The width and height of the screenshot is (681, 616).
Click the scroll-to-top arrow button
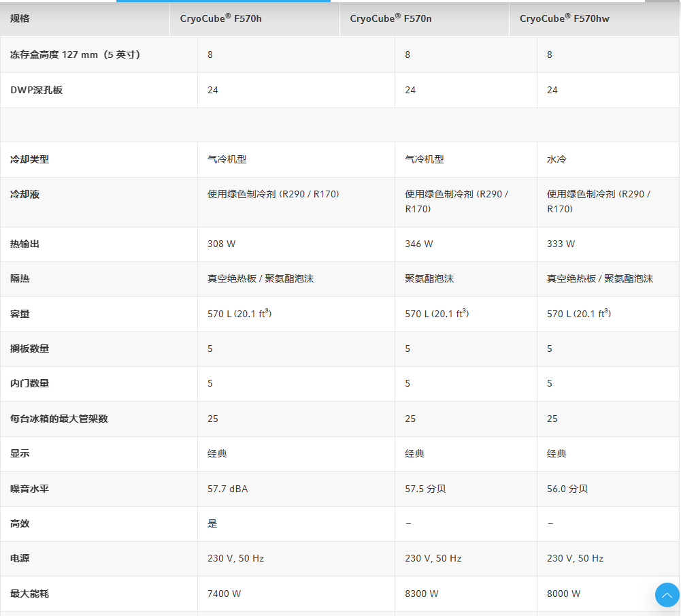667,595
